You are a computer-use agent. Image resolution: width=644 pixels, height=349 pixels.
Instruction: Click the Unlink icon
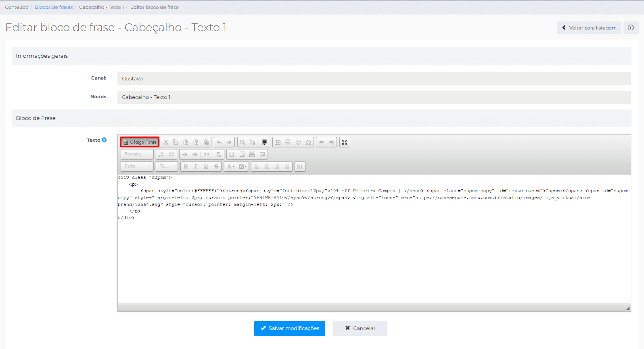click(332, 142)
